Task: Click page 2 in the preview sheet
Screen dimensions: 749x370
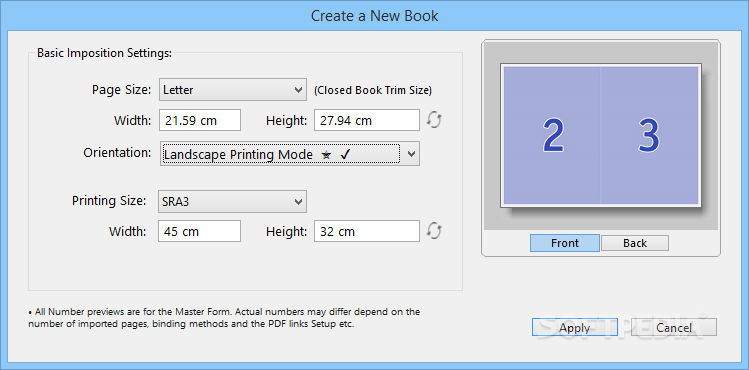Action: tap(552, 135)
